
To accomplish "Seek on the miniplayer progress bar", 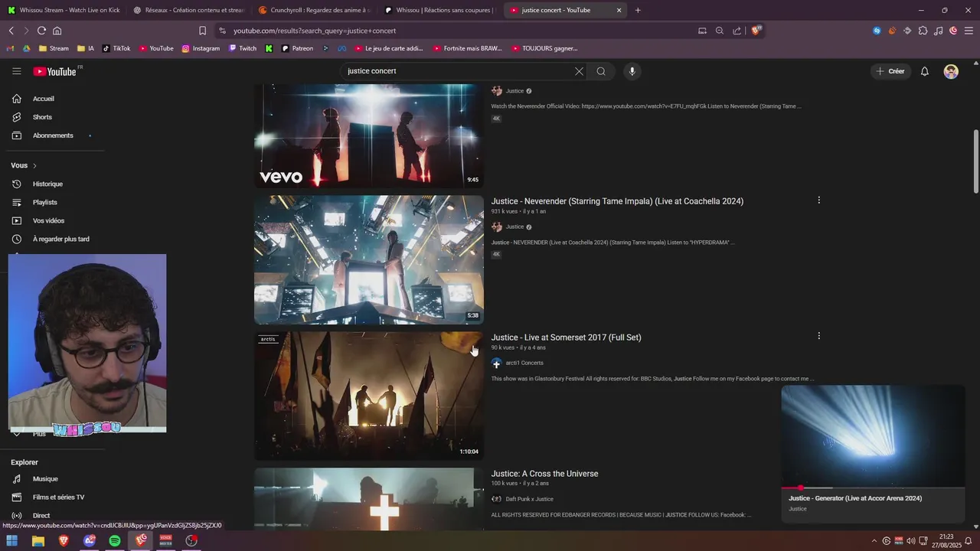I will 873,487.
